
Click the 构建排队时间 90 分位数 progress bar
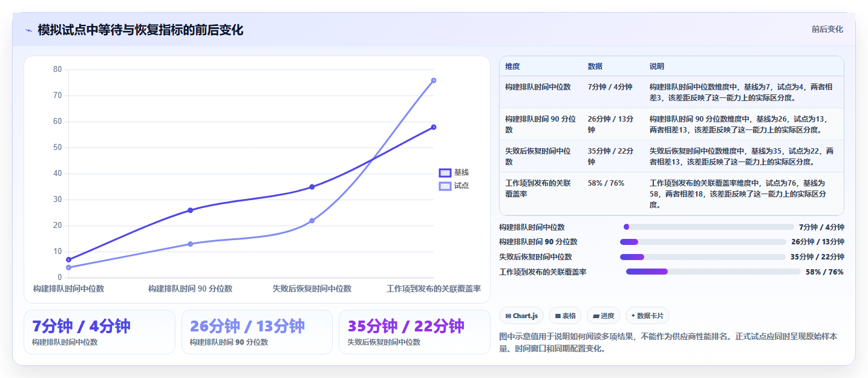703,242
